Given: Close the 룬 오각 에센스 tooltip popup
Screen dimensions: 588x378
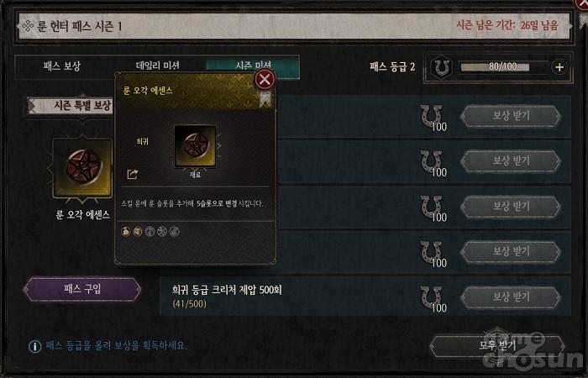Looking at the screenshot, I should (265, 79).
